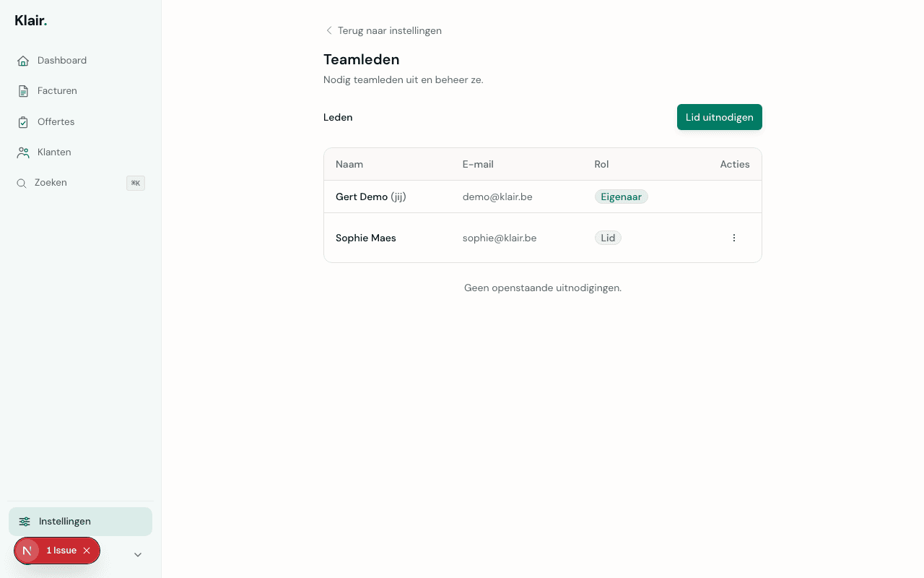Click the Gert Demo name in the table

[x=362, y=197]
